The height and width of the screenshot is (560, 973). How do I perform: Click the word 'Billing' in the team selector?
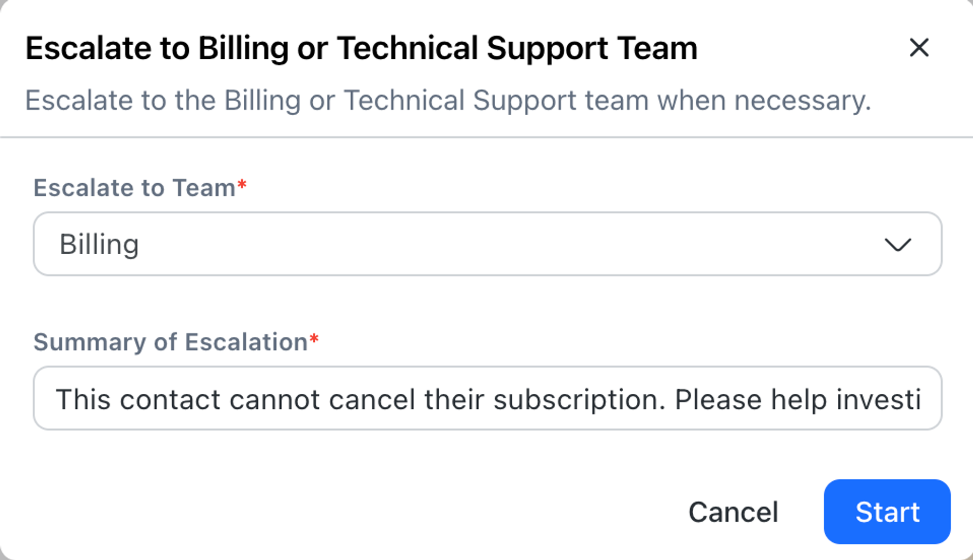99,245
